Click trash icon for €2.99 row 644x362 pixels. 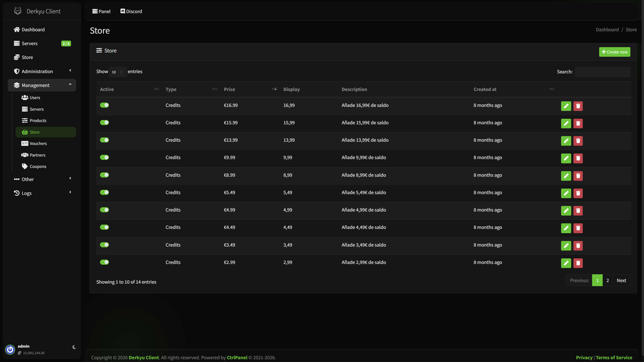578,263
